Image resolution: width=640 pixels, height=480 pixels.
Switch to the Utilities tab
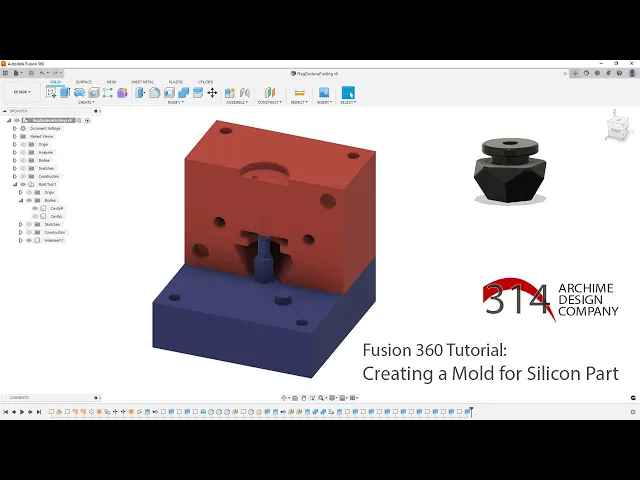(205, 82)
